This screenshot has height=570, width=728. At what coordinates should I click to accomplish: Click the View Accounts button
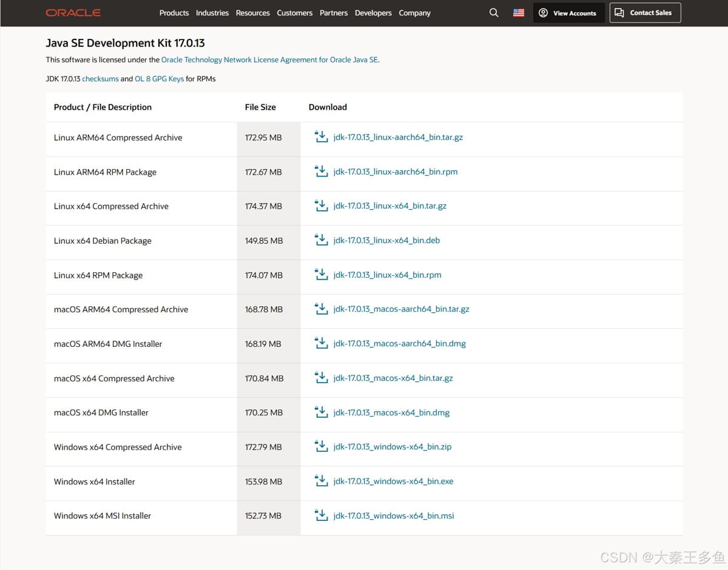pyautogui.click(x=568, y=13)
